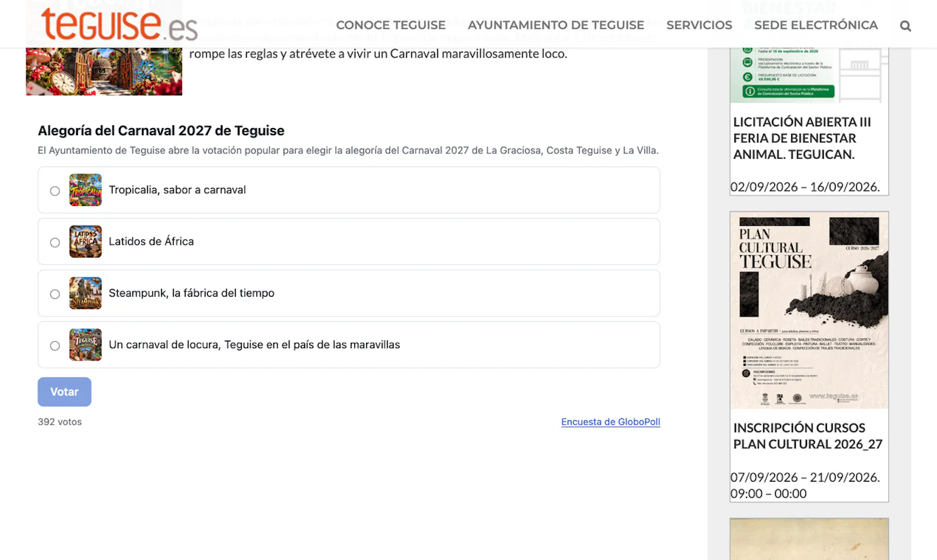Open the search magnifier icon
The height and width of the screenshot is (560, 937).
(905, 26)
